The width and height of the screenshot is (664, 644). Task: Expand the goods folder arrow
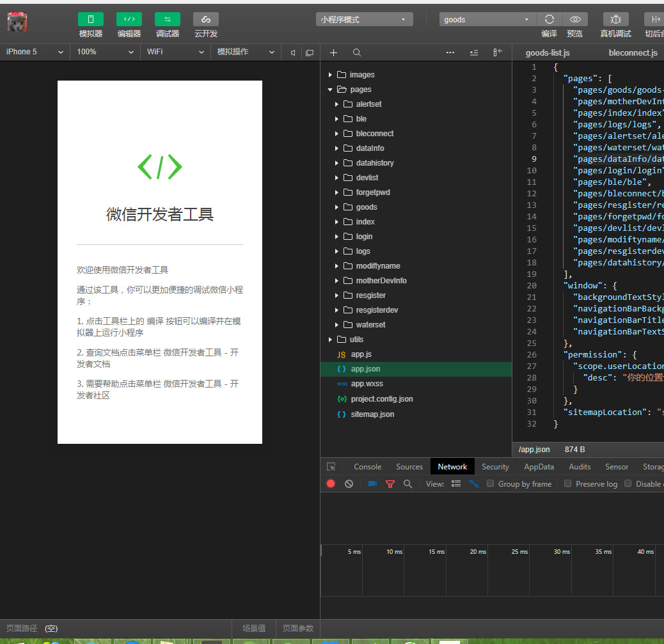click(336, 207)
